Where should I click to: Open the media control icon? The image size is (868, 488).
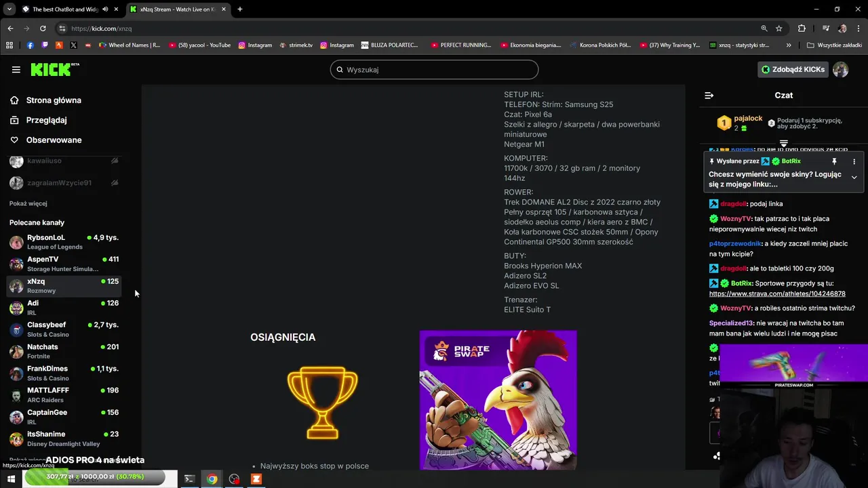point(825,28)
